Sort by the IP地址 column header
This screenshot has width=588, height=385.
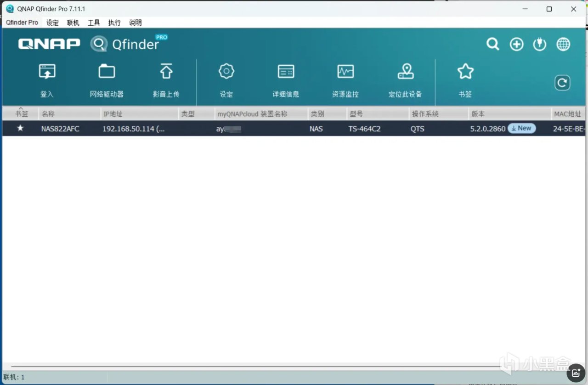coord(140,114)
